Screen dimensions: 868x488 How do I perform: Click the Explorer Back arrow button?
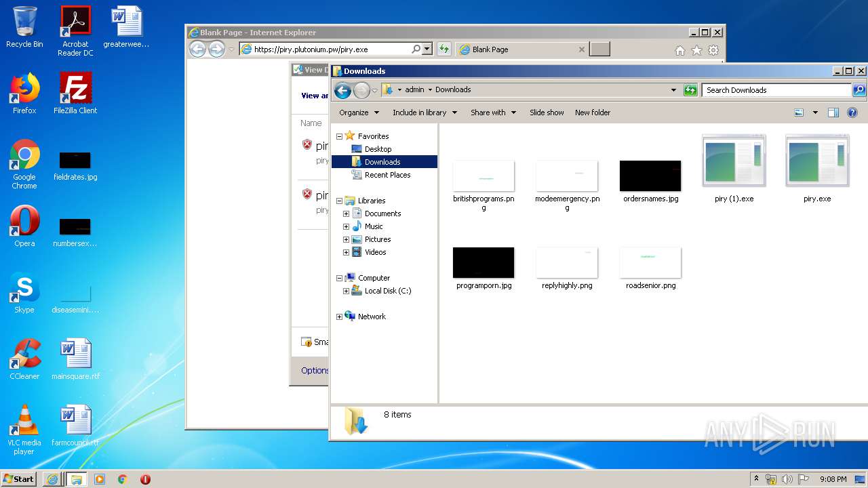tap(342, 90)
